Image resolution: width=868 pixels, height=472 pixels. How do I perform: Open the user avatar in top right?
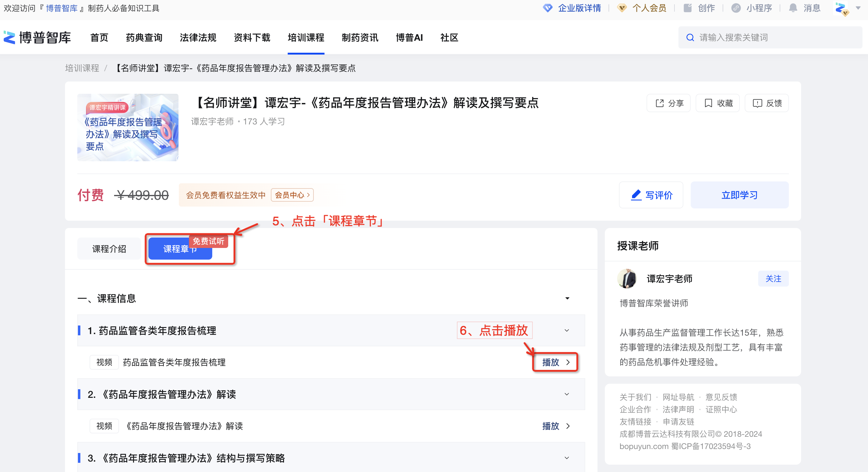pyautogui.click(x=842, y=9)
